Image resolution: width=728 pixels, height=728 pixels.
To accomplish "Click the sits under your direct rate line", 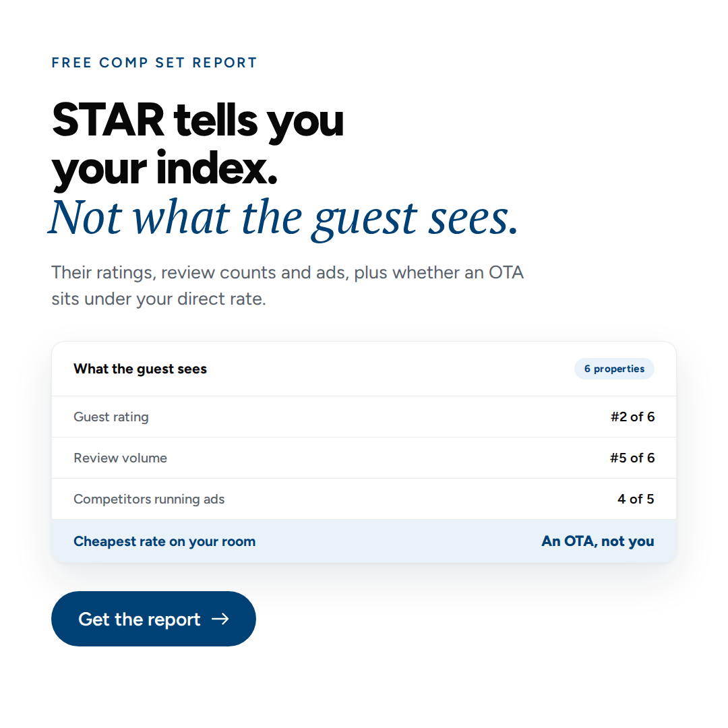I will coord(159,299).
